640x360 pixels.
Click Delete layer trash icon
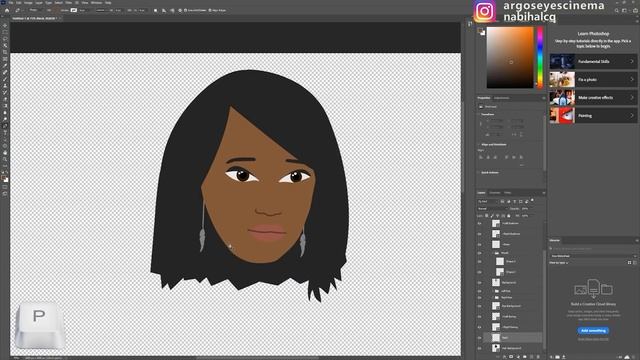point(538,357)
